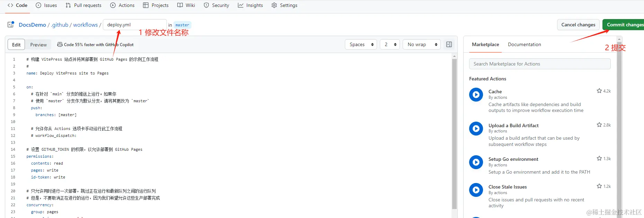The height and width of the screenshot is (218, 644).
Task: Open the No wrap line mode dropdown
Action: pos(422,44)
